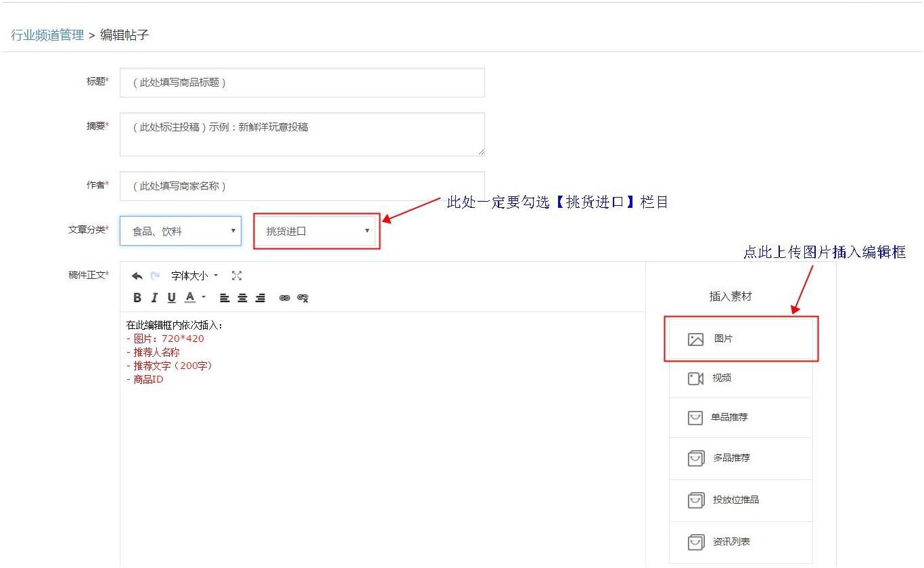Click the line 图片：720*420 in editor

coord(165,338)
